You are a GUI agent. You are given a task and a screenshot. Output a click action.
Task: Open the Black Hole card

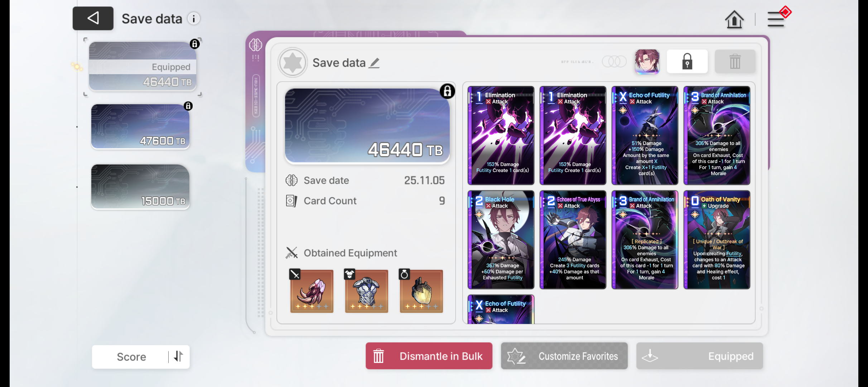click(501, 239)
